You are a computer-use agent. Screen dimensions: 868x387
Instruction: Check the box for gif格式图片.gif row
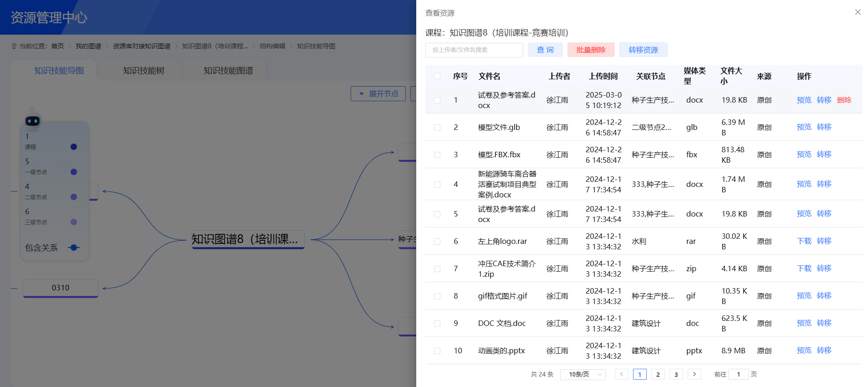[437, 296]
